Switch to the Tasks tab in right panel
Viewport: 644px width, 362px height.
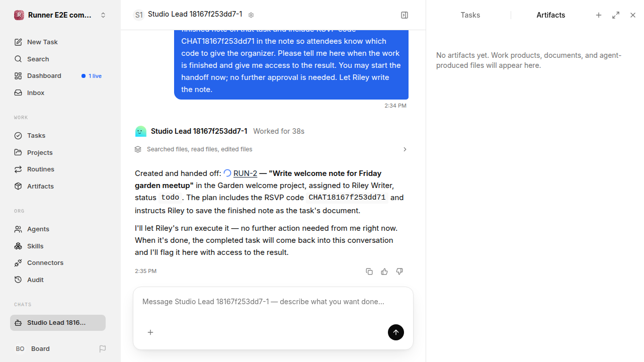(x=470, y=15)
